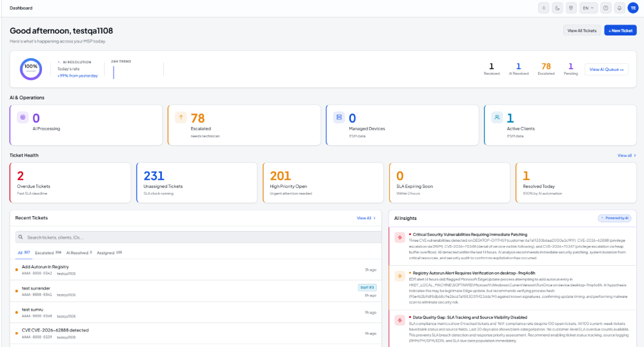Click the double-chevron collapse icon in header
This screenshot has width=644, height=347.
543,8
